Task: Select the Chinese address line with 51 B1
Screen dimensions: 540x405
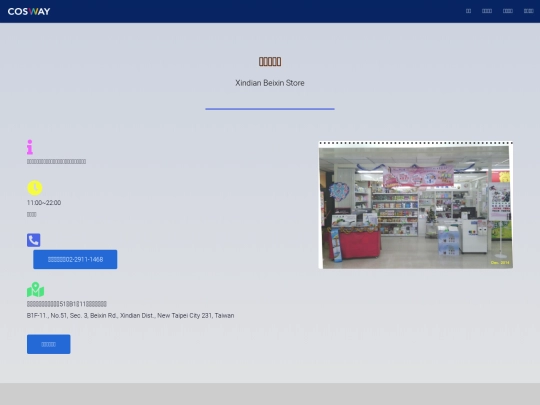Action: click(67, 304)
